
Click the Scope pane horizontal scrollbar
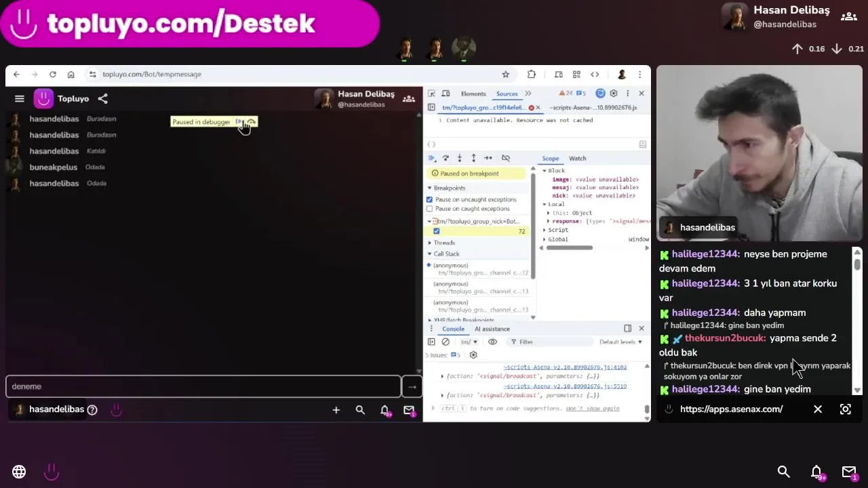(x=570, y=248)
